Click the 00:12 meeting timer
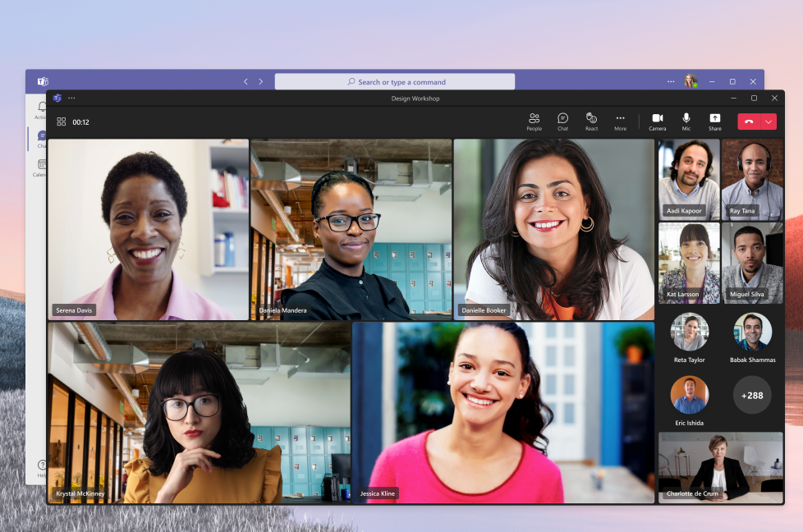Screen dimensions: 803x532 pyautogui.click(x=81, y=122)
